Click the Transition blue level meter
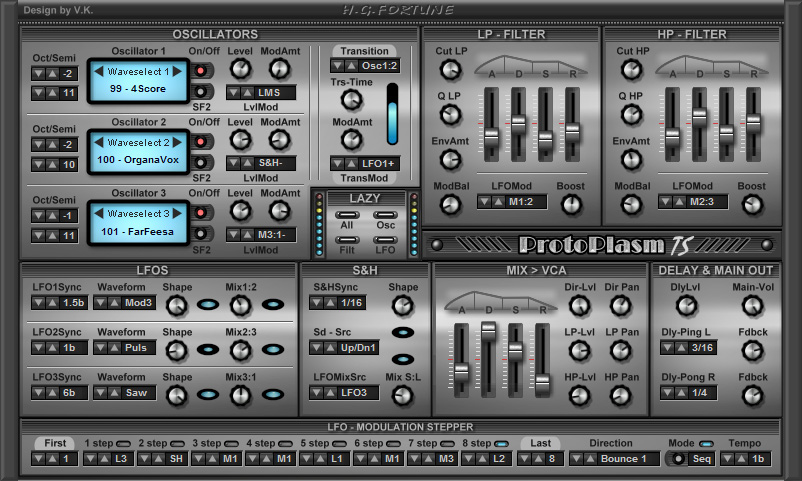Screen dimensions: 802x481 tap(392, 114)
